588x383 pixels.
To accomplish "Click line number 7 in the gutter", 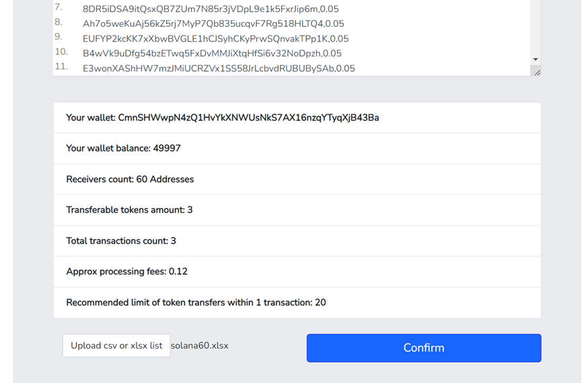I will (x=58, y=7).
